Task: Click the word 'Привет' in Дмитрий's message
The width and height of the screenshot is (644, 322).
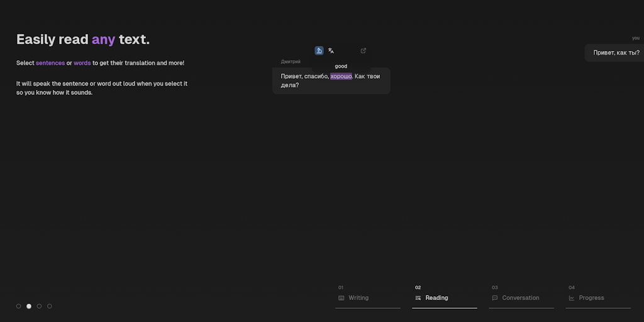Action: pos(291,76)
